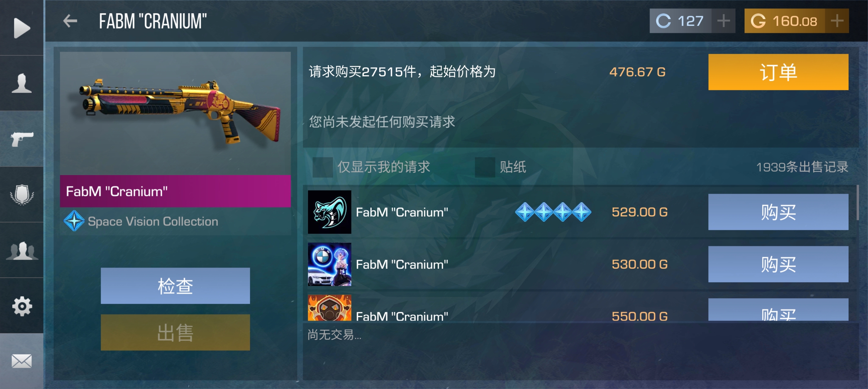This screenshot has height=389, width=868.
Task: Click the 检查 inspect button
Action: (x=175, y=286)
